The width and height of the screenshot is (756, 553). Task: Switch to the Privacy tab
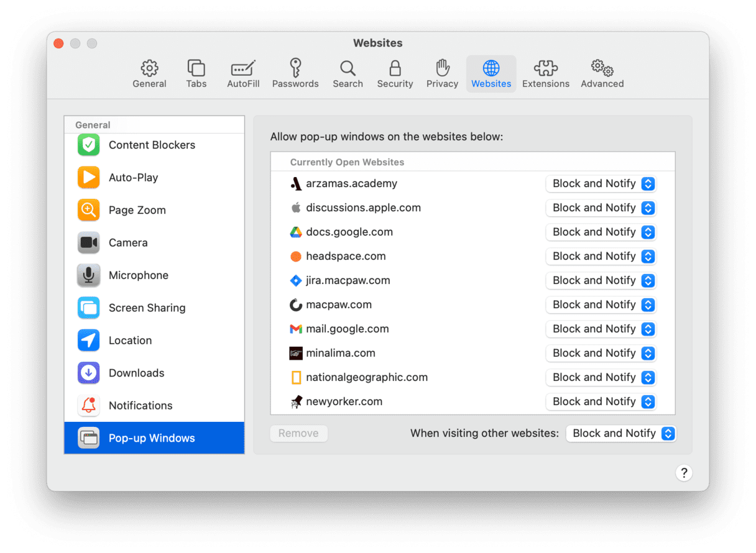coord(442,73)
